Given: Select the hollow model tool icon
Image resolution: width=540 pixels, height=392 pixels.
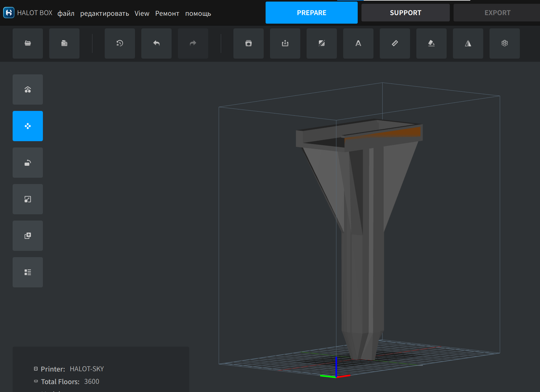Looking at the screenshot, I should coord(249,43).
